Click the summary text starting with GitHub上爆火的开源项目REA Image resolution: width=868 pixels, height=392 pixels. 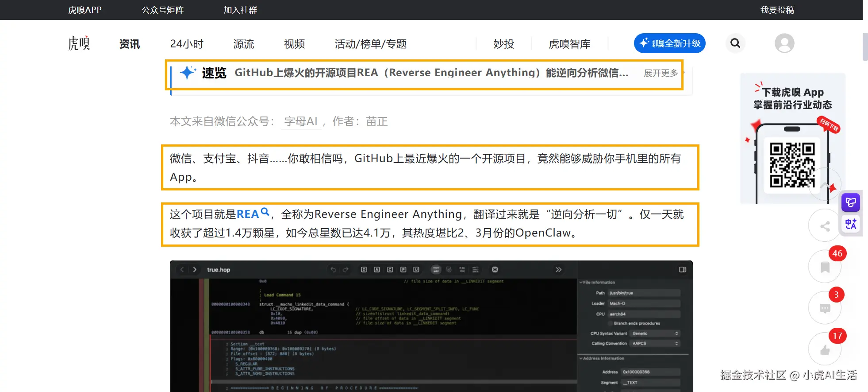click(431, 73)
